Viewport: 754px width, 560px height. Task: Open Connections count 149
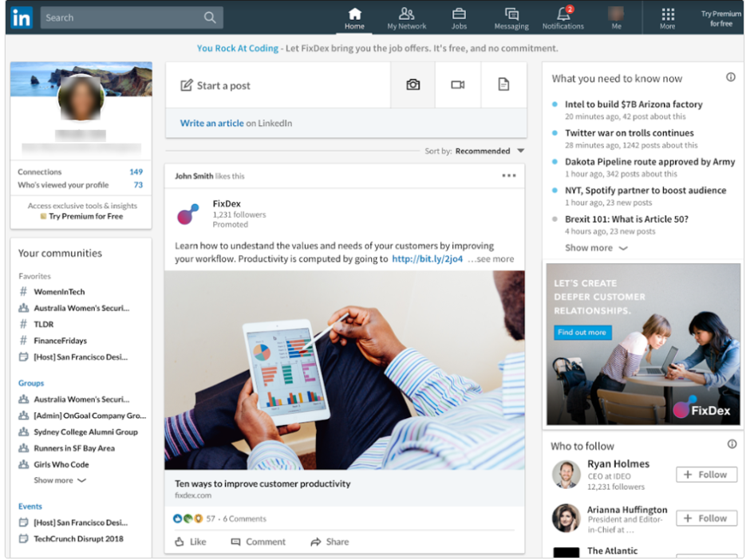81,172
